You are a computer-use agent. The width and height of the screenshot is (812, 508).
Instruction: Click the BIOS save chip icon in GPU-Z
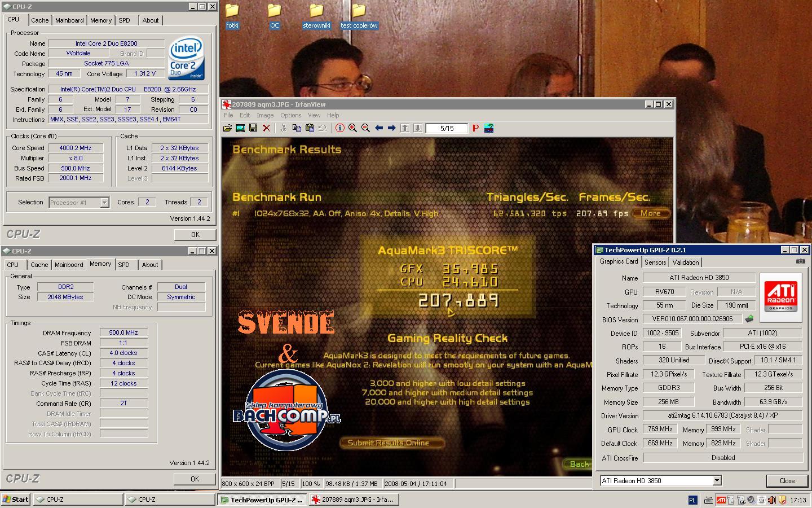(749, 319)
